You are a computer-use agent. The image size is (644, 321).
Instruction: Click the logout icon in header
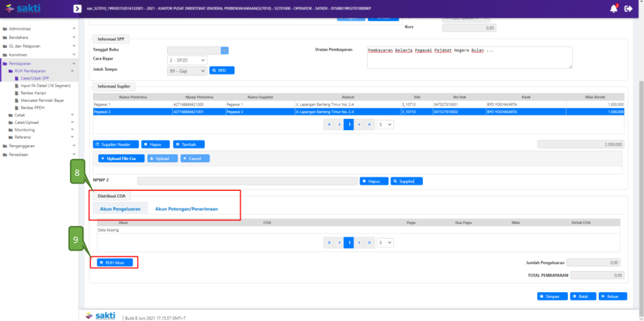click(628, 8)
